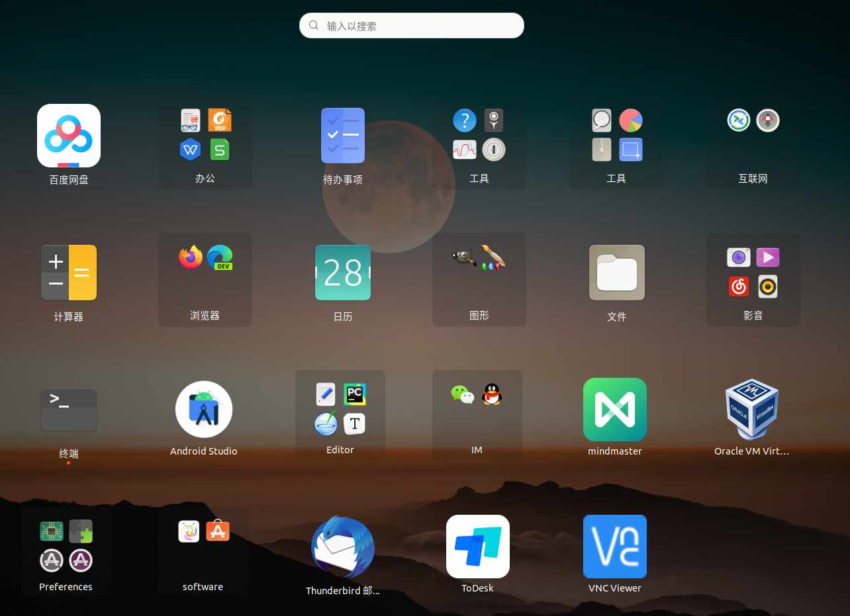Launch Thunderbird mail client
This screenshot has width=850, height=616.
point(343,547)
